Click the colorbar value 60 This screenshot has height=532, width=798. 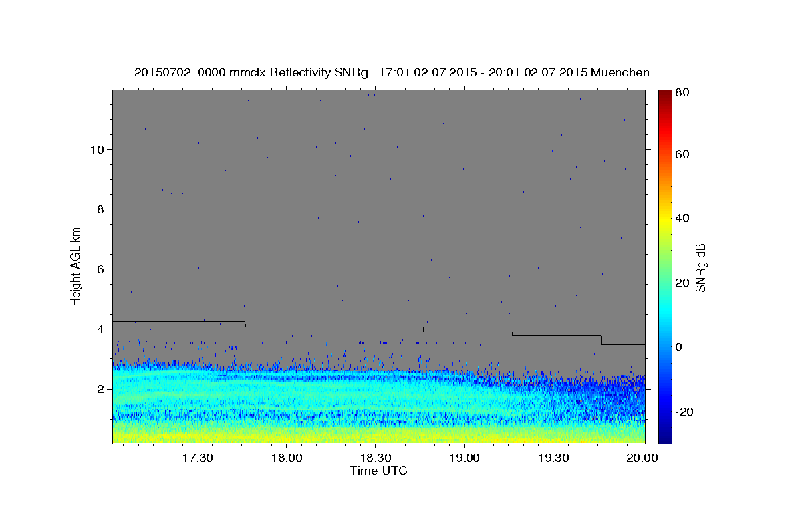click(682, 154)
